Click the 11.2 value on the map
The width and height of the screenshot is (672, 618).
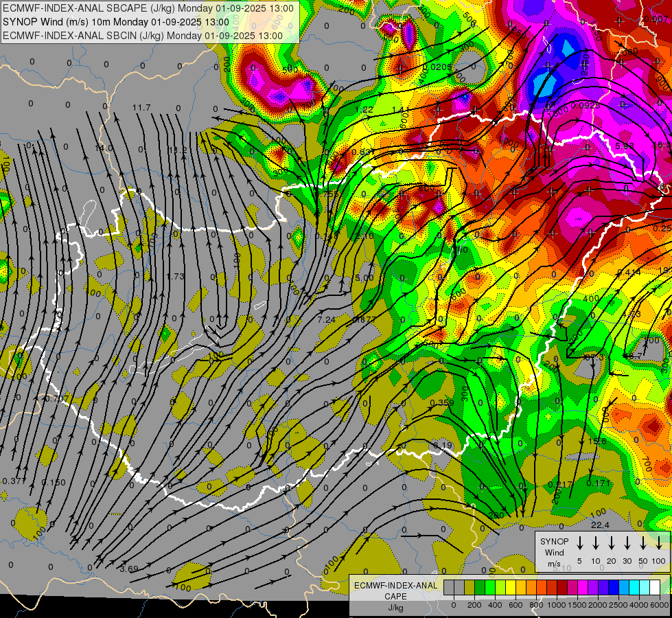point(177,150)
